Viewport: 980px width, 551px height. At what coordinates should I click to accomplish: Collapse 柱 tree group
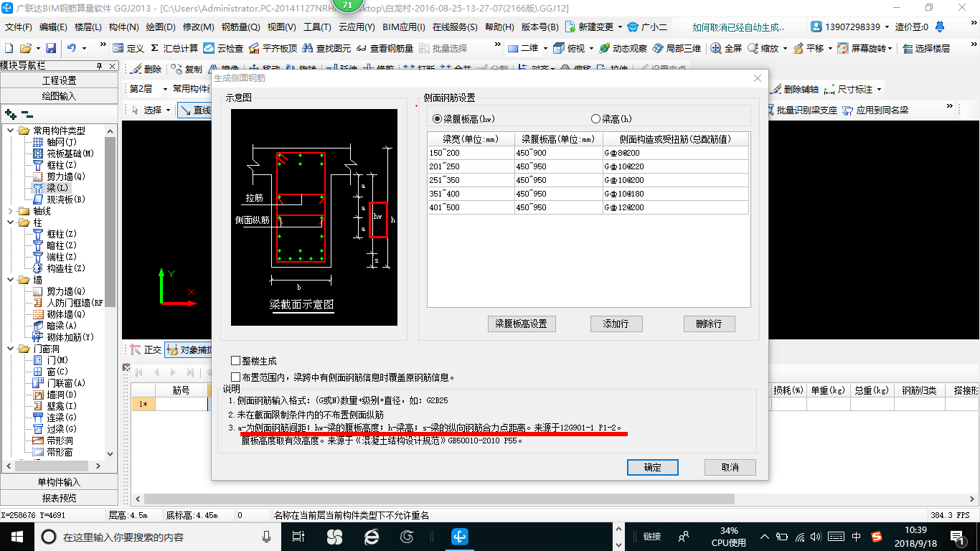click(x=10, y=222)
